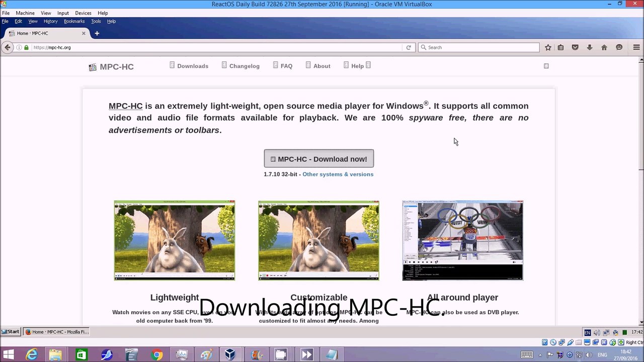Open VirtualBox File menu
Screen dimensions: 644x362
6,13
